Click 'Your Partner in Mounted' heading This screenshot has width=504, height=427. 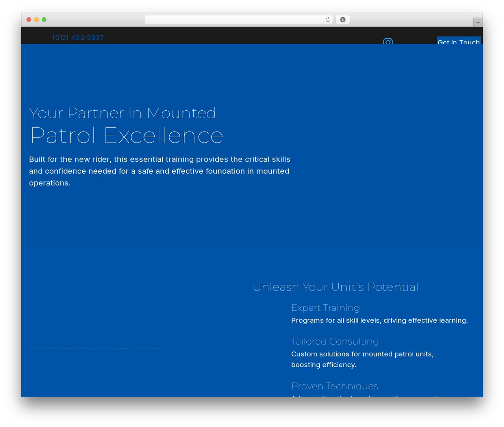pos(122,113)
